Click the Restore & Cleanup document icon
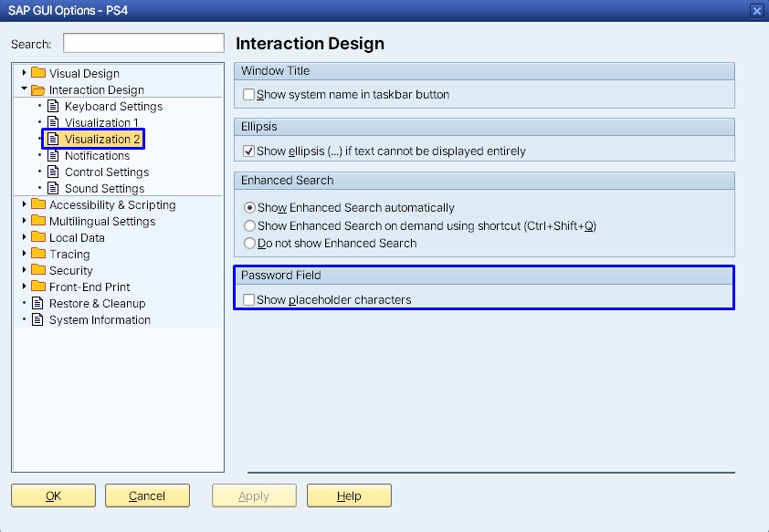 click(x=37, y=303)
